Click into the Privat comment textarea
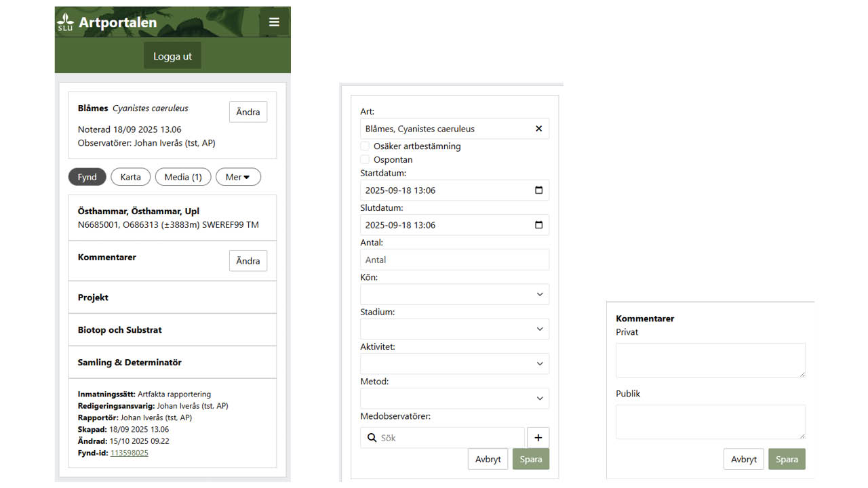Image resolution: width=868 pixels, height=488 pixels. tap(710, 360)
